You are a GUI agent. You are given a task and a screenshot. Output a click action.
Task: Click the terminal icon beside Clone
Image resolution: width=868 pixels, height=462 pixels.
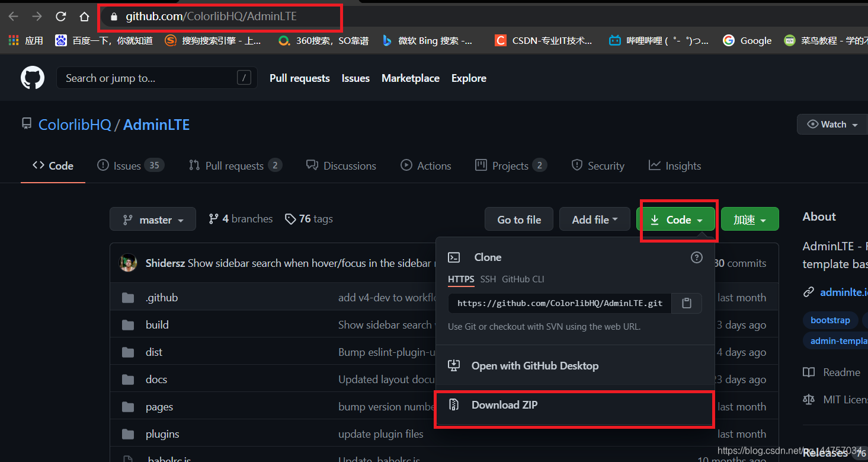point(454,257)
